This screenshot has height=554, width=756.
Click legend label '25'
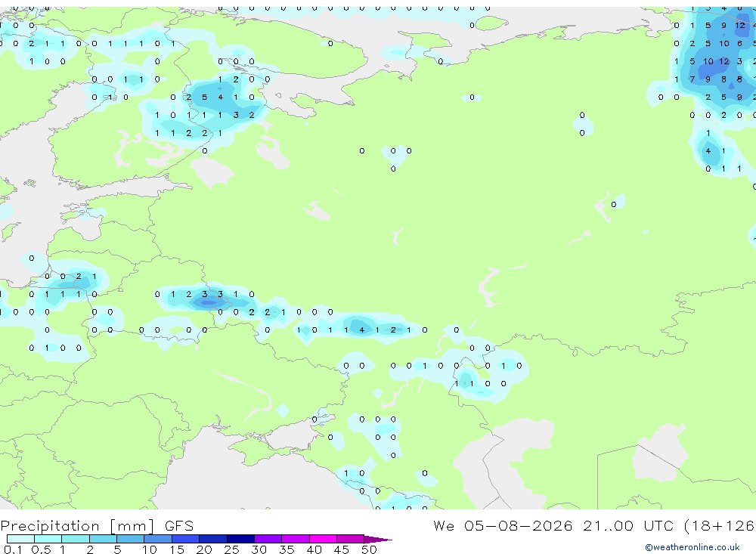(231, 549)
